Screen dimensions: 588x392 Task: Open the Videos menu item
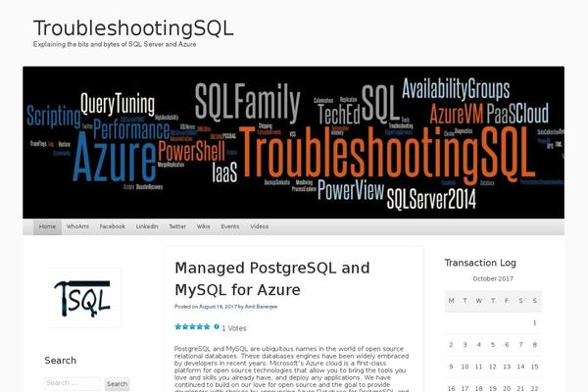(x=259, y=226)
